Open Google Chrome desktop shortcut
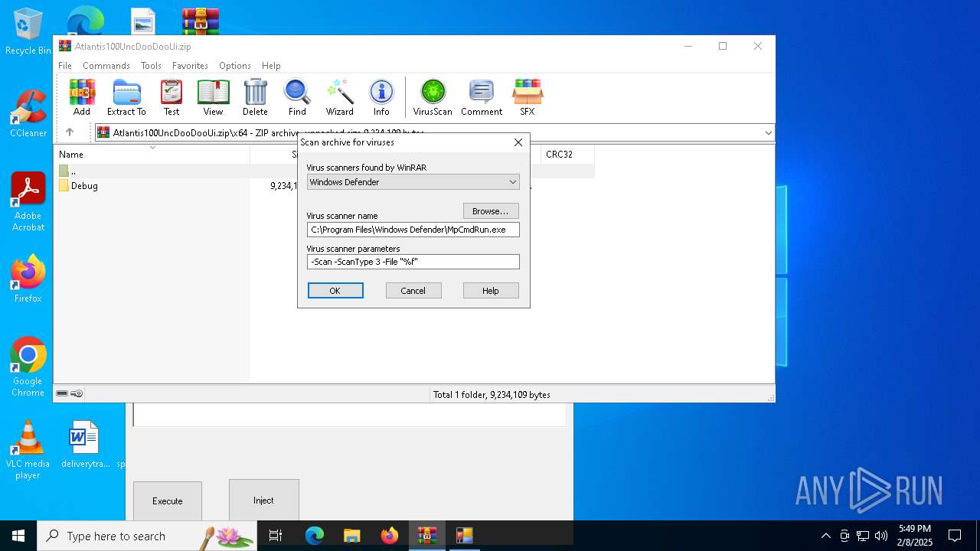980x551 pixels. (28, 367)
